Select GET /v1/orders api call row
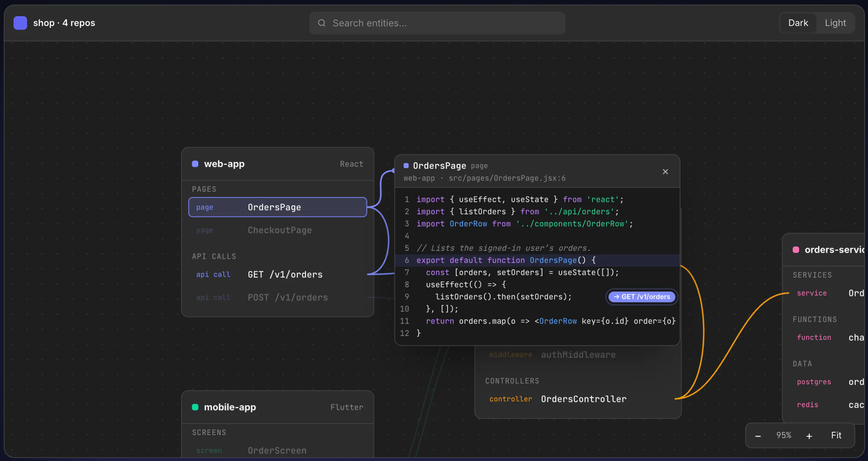This screenshot has height=461, width=868. tap(277, 275)
